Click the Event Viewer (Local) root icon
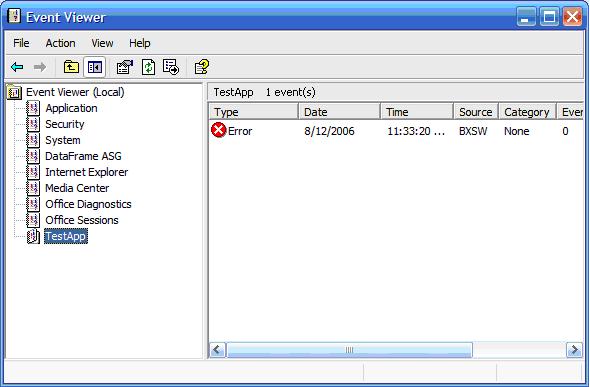Screen dimensions: 590x387 [x=14, y=92]
